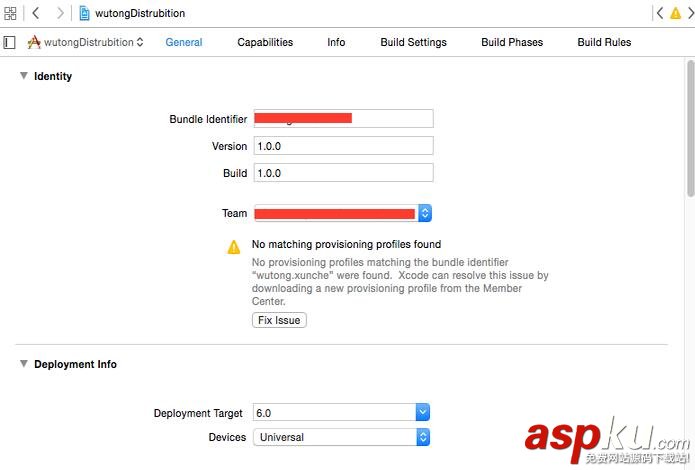
Task: Jump to next issue arrow
Action: click(x=691, y=13)
